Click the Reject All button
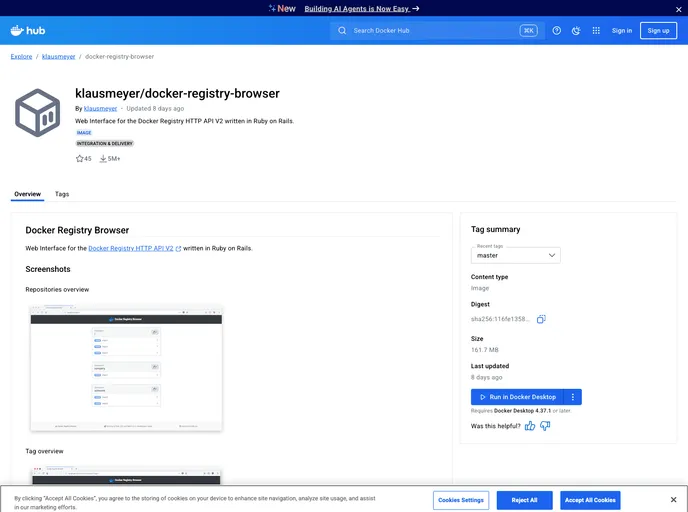Image resolution: width=688 pixels, height=512 pixels. point(524,500)
